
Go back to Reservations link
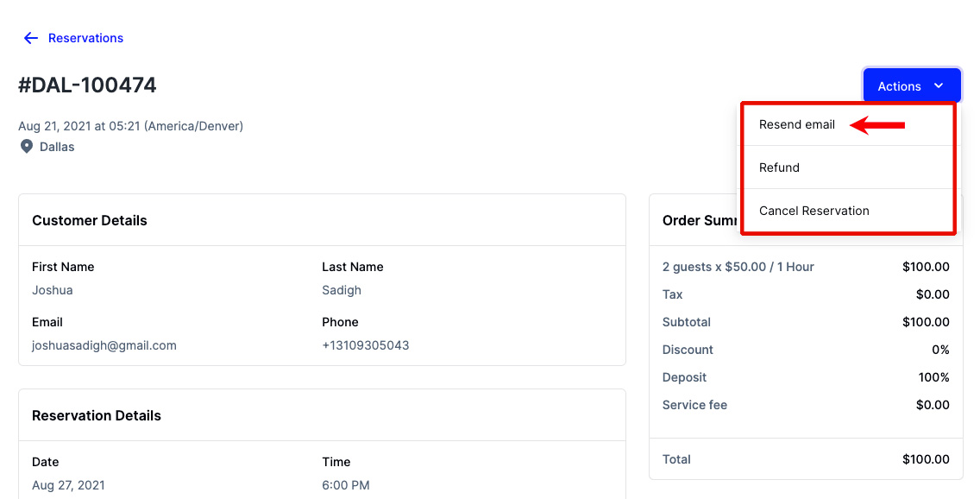click(85, 38)
